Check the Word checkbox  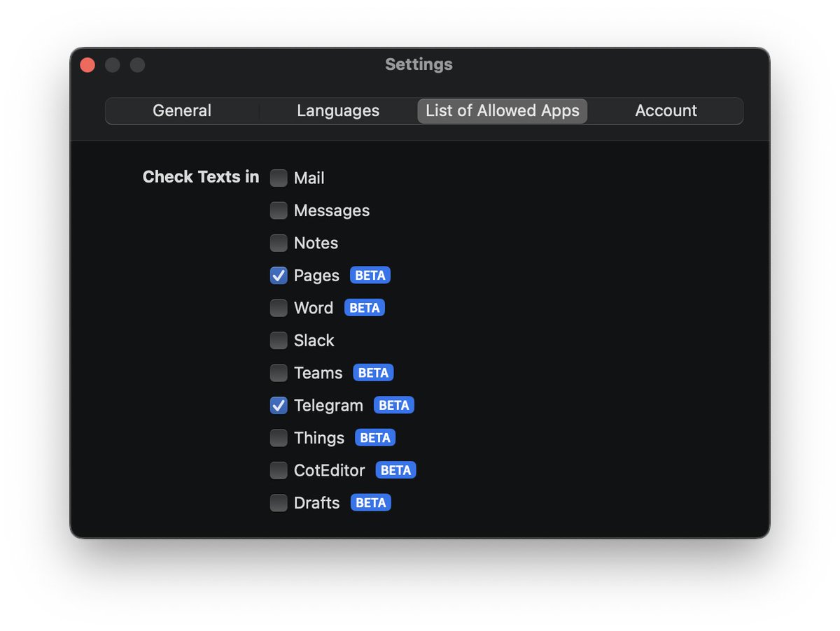click(279, 308)
